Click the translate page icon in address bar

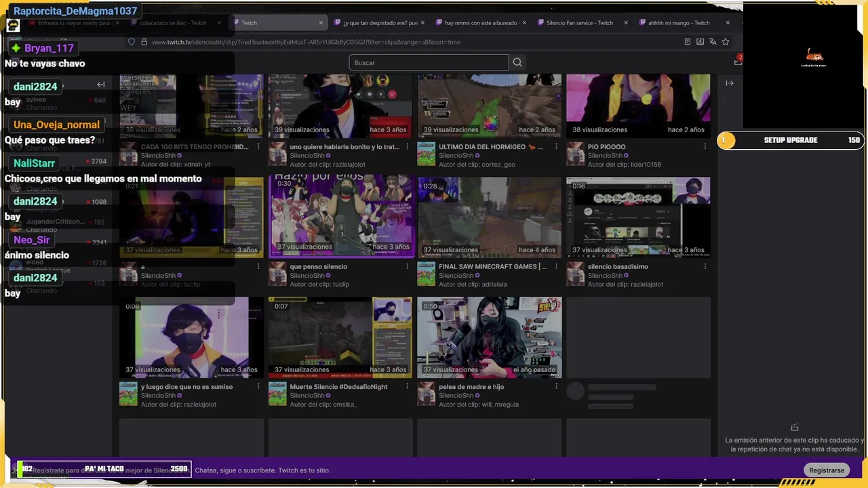pos(713,42)
